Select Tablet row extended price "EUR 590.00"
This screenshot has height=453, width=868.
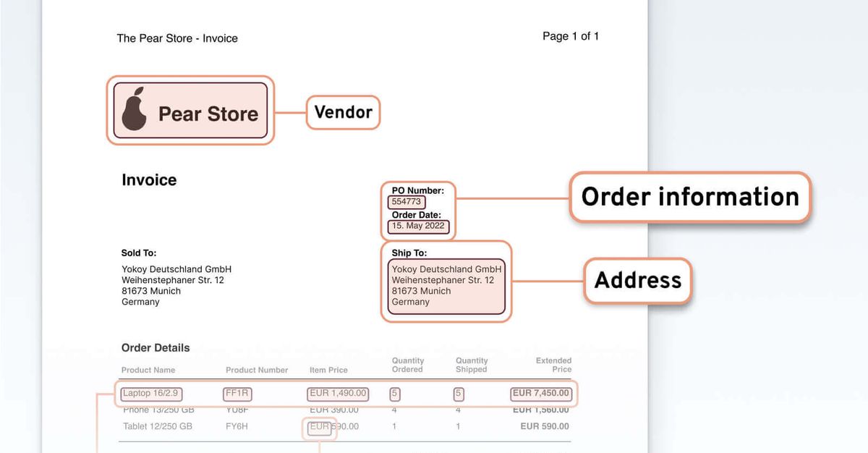(x=545, y=426)
